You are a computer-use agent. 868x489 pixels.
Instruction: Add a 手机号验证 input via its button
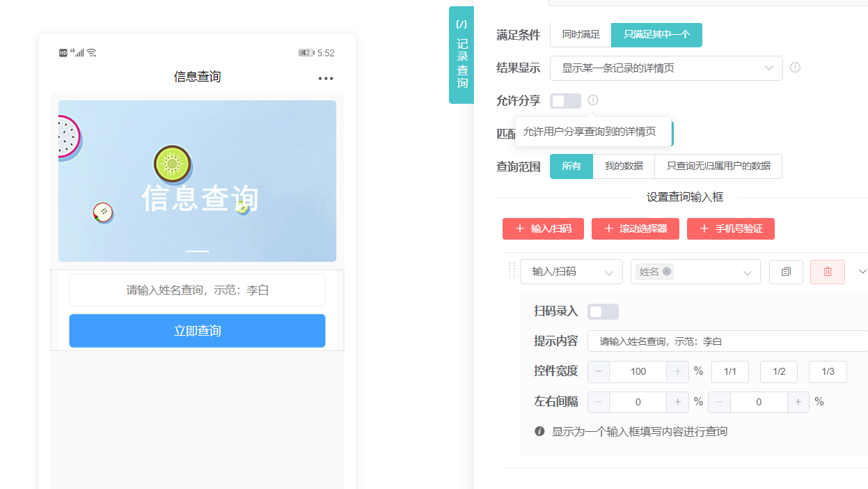[x=731, y=228]
